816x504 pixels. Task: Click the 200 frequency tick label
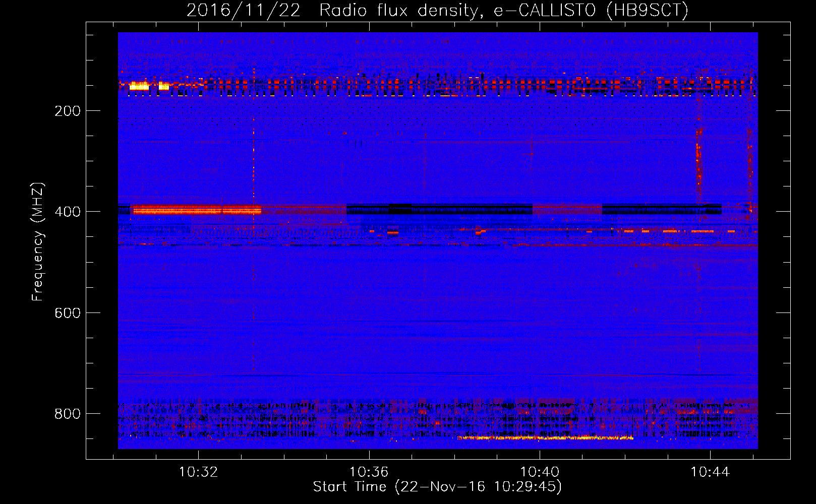click(x=68, y=111)
